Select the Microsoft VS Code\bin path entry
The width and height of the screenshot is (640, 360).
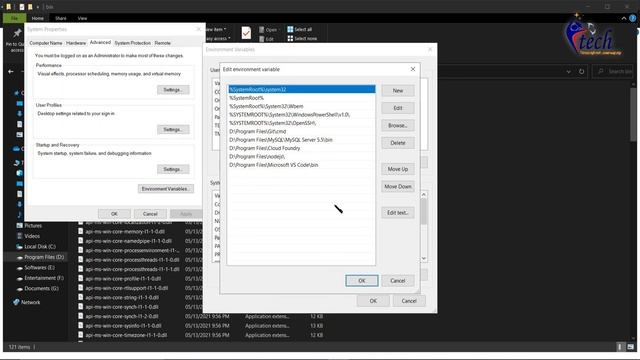coord(302,165)
